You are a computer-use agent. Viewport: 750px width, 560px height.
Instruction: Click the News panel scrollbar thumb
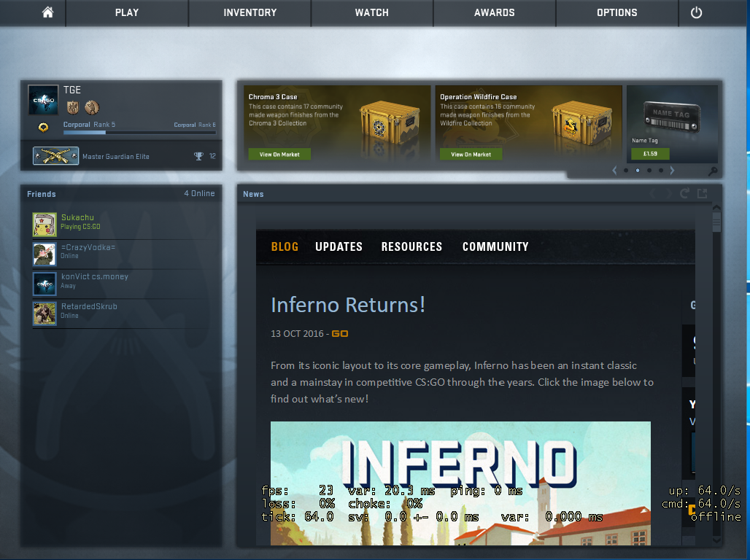(x=716, y=222)
